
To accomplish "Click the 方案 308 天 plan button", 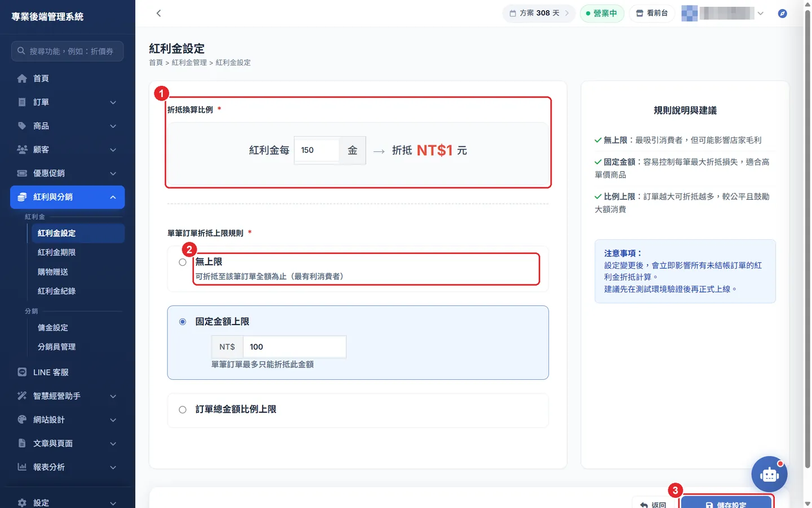I will tap(539, 13).
